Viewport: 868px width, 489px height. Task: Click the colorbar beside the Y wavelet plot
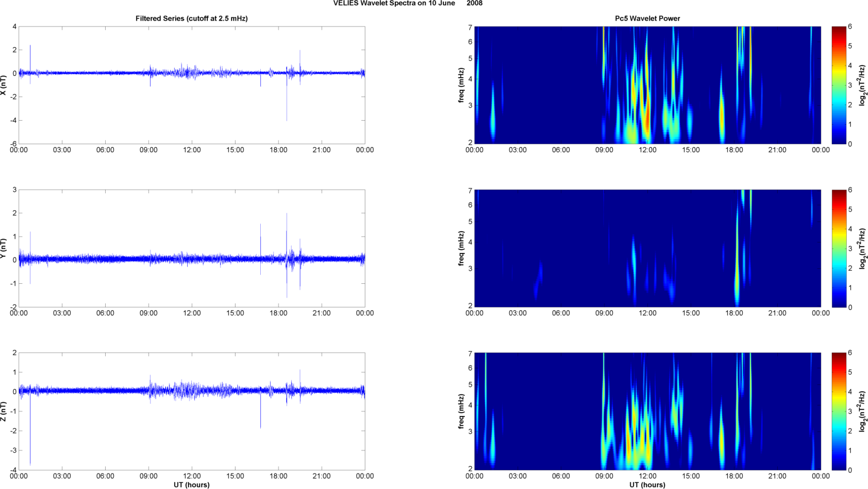pyautogui.click(x=839, y=248)
